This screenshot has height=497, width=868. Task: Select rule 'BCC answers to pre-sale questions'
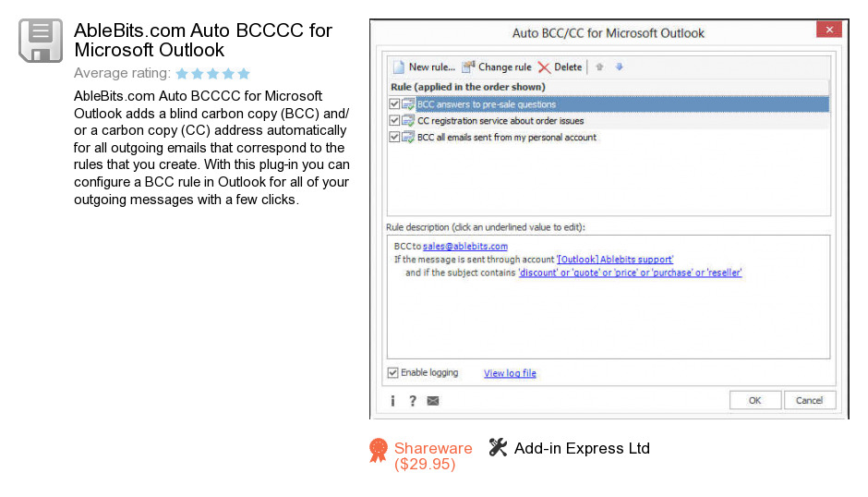622,104
